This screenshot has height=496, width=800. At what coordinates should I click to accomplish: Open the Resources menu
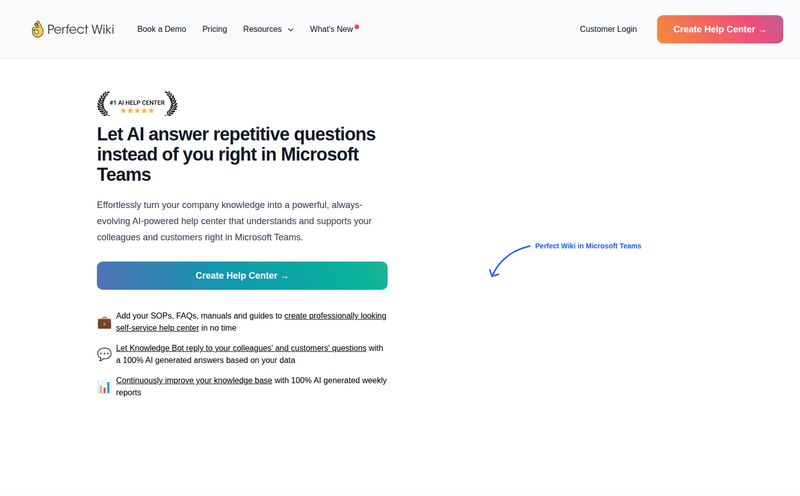tap(268, 29)
